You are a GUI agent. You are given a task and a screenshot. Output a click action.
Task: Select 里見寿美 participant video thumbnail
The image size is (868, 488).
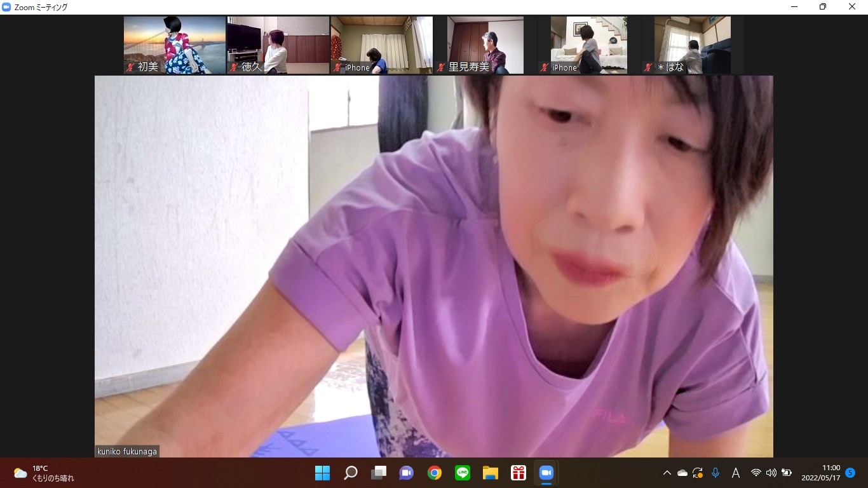(485, 45)
